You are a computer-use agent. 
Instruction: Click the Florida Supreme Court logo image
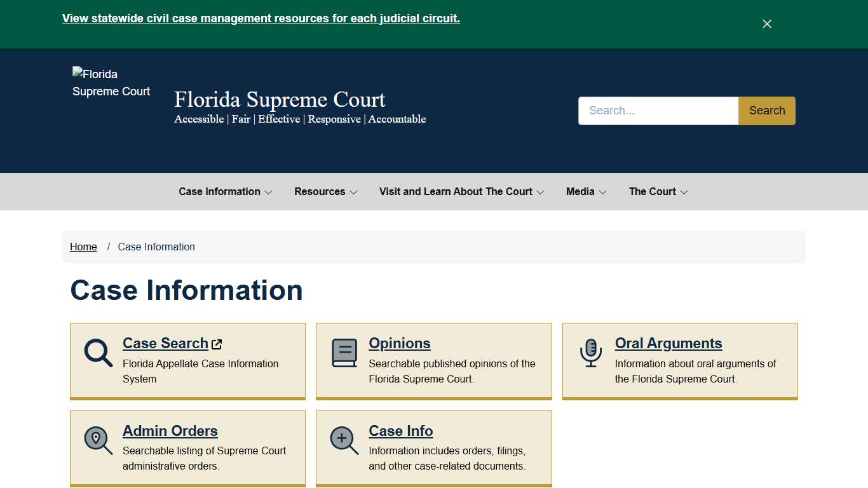tap(111, 83)
